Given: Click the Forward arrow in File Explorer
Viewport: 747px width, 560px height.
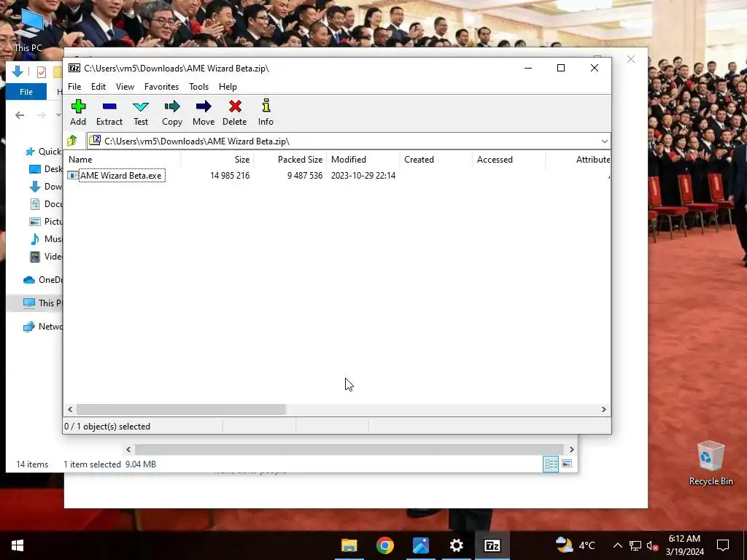Looking at the screenshot, I should point(42,114).
